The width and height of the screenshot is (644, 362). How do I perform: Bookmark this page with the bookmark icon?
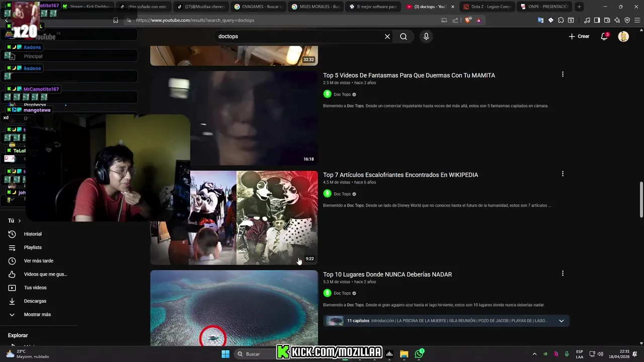(x=116, y=20)
